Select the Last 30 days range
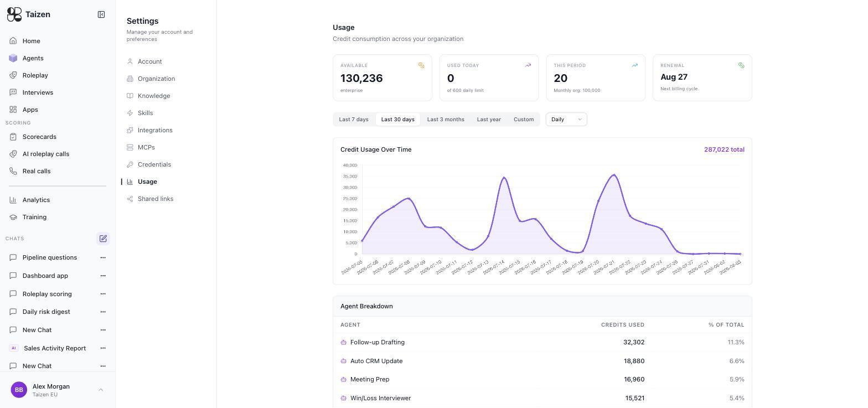Screen dimensions: 868x408 (397, 120)
